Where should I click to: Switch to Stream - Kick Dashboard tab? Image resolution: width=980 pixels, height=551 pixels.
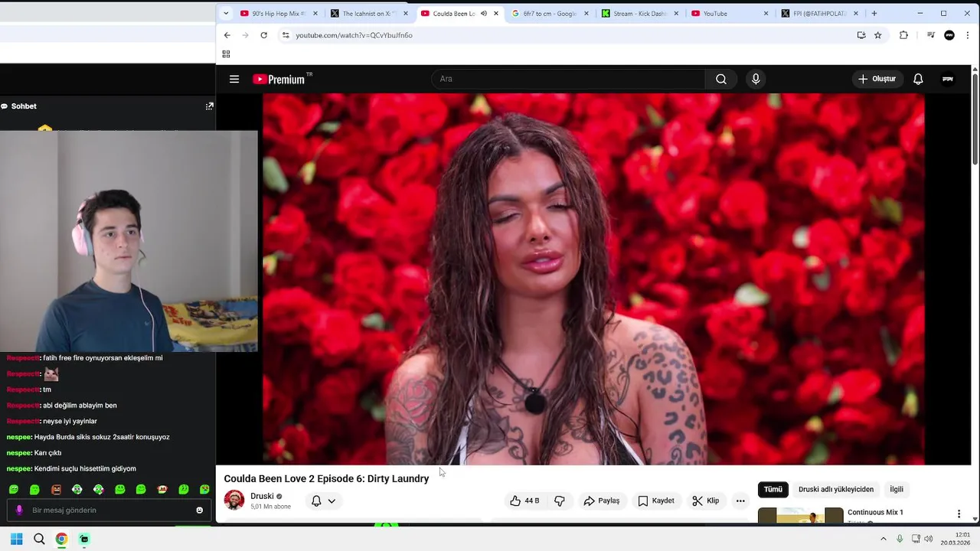click(640, 13)
